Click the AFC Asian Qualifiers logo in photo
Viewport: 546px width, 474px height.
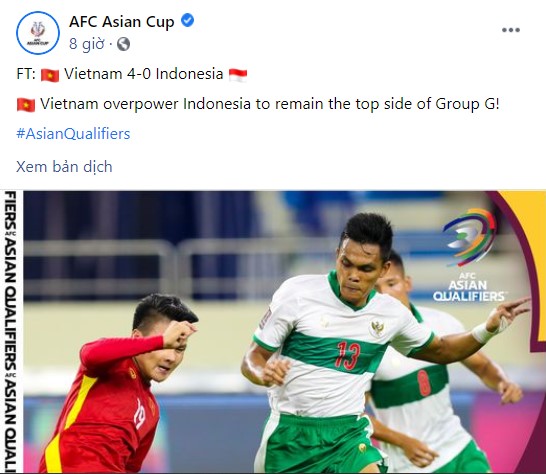(469, 255)
